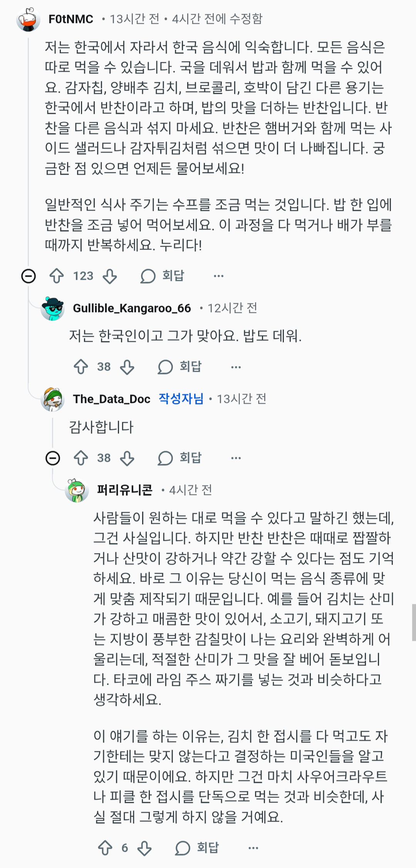Upvote FOtNMC's comment with 123 votes
Screen dimensions: 416x868
click(57, 276)
